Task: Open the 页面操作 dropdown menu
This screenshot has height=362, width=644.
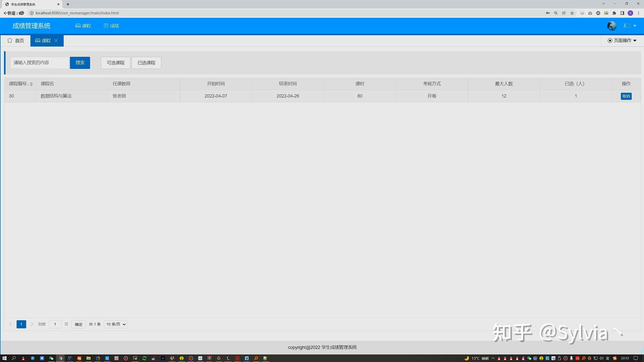Action: [622, 40]
